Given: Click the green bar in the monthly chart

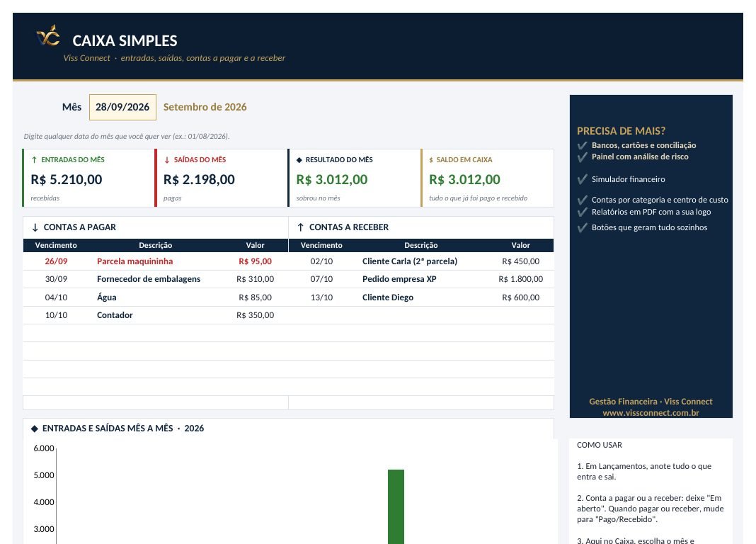Looking at the screenshot, I should tap(396, 506).
